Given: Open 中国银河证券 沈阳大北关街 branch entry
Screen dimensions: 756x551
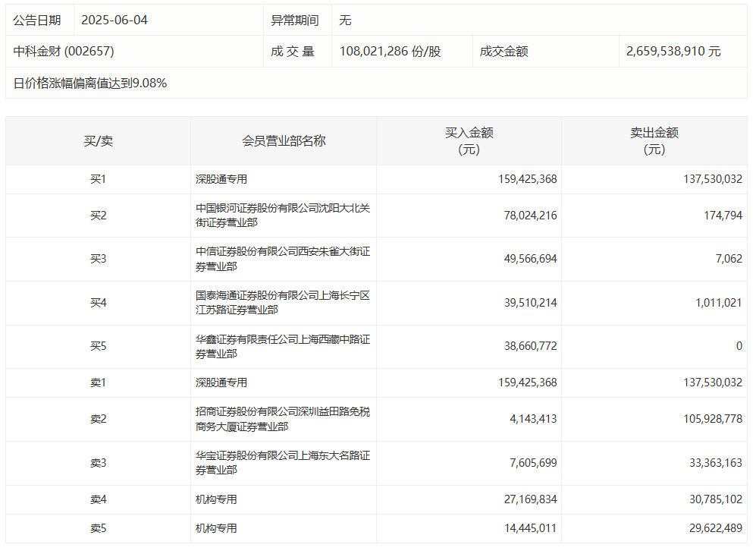Looking at the screenshot, I should coord(282,216).
